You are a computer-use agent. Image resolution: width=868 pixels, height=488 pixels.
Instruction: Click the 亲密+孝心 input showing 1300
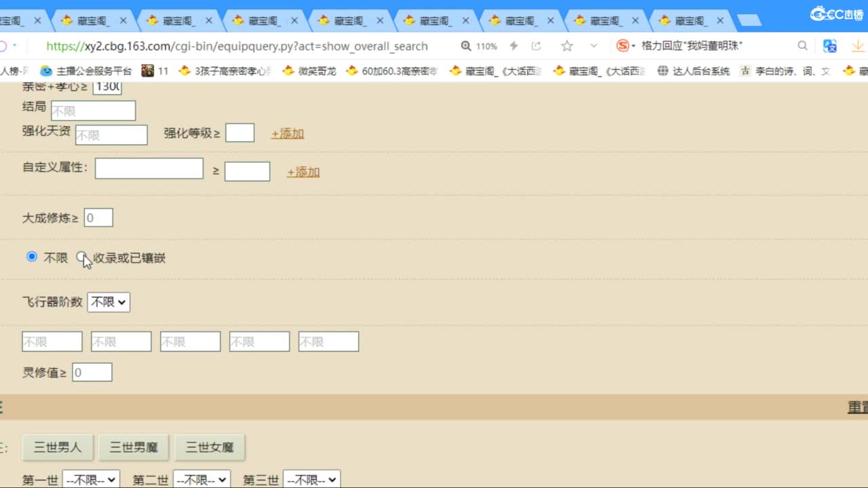coord(107,87)
